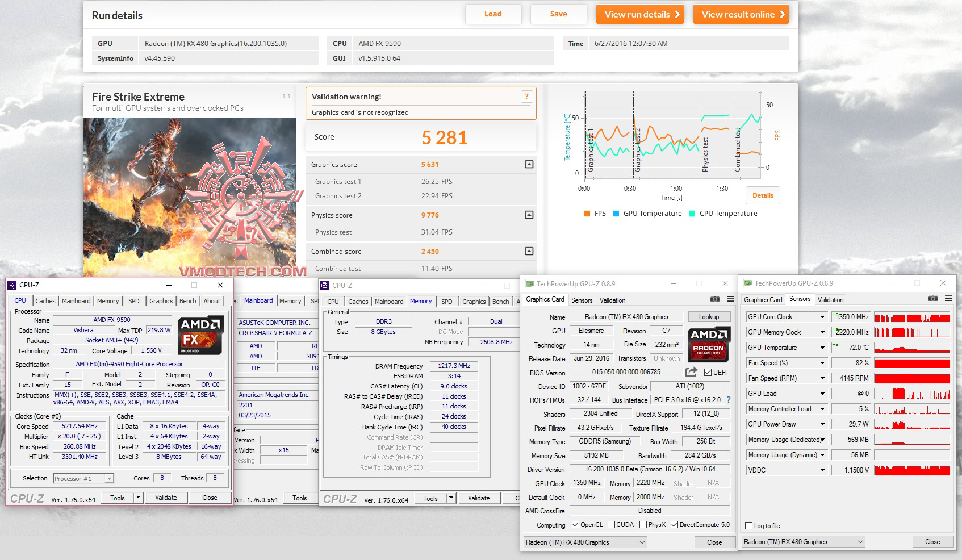Click the validation warning help question mark
Image resolution: width=962 pixels, height=560 pixels.
tap(526, 97)
